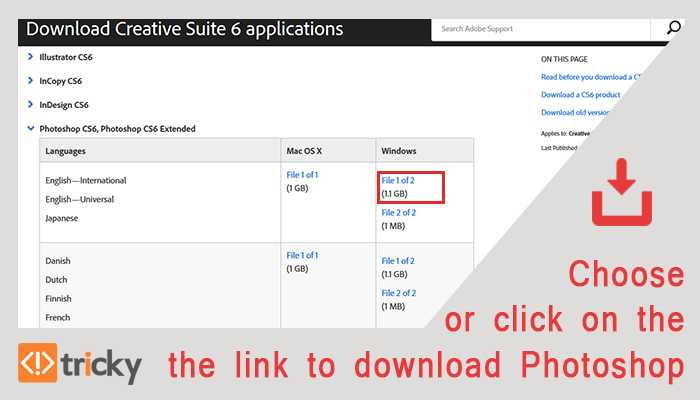Select the French language text
700x400 pixels.
(x=58, y=317)
